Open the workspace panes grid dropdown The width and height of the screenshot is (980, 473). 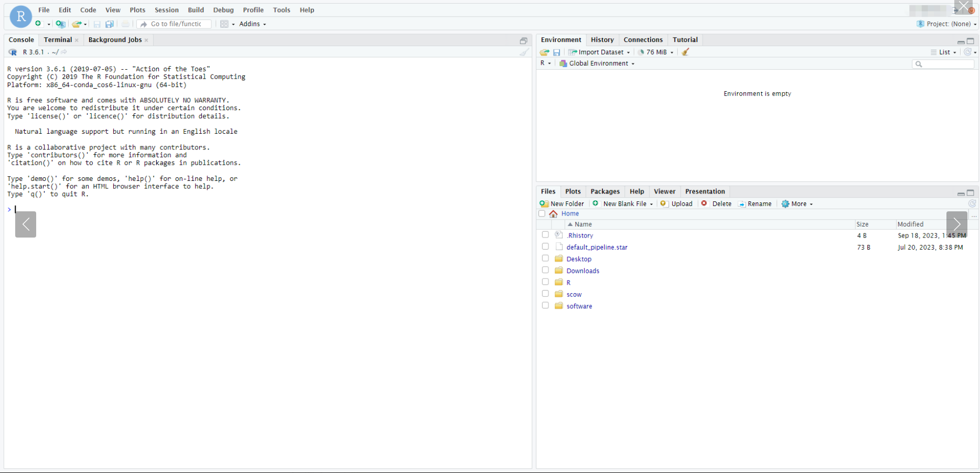(x=227, y=24)
